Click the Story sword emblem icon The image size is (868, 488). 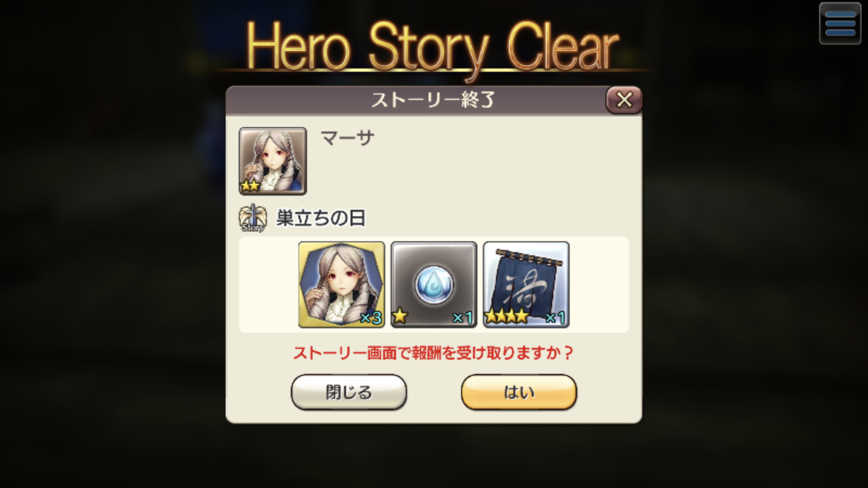pyautogui.click(x=253, y=218)
